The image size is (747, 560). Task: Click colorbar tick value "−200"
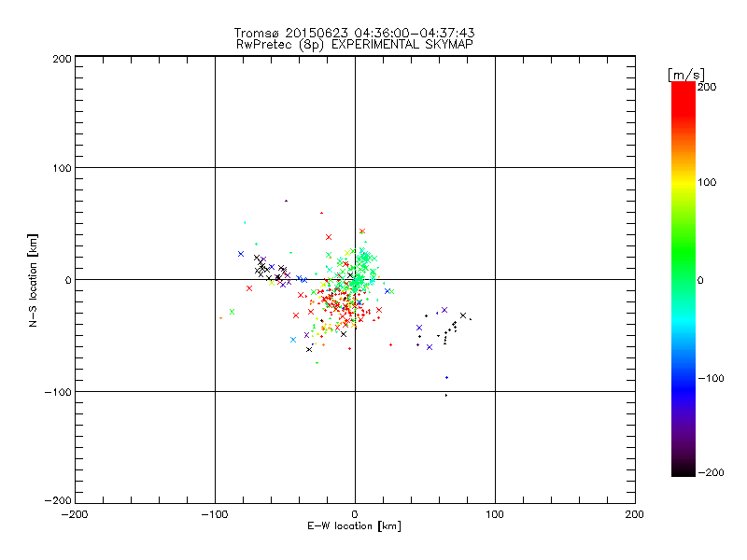point(712,472)
